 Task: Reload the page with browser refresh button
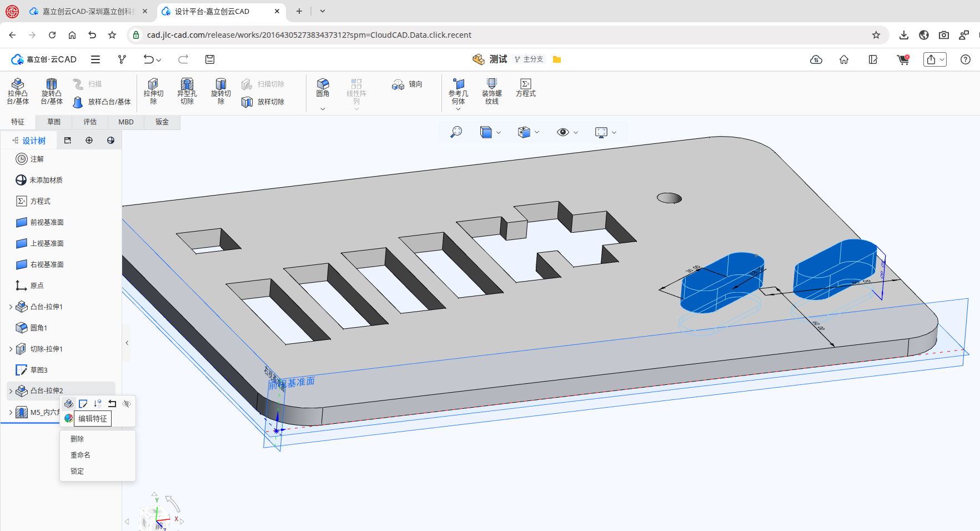click(x=52, y=35)
